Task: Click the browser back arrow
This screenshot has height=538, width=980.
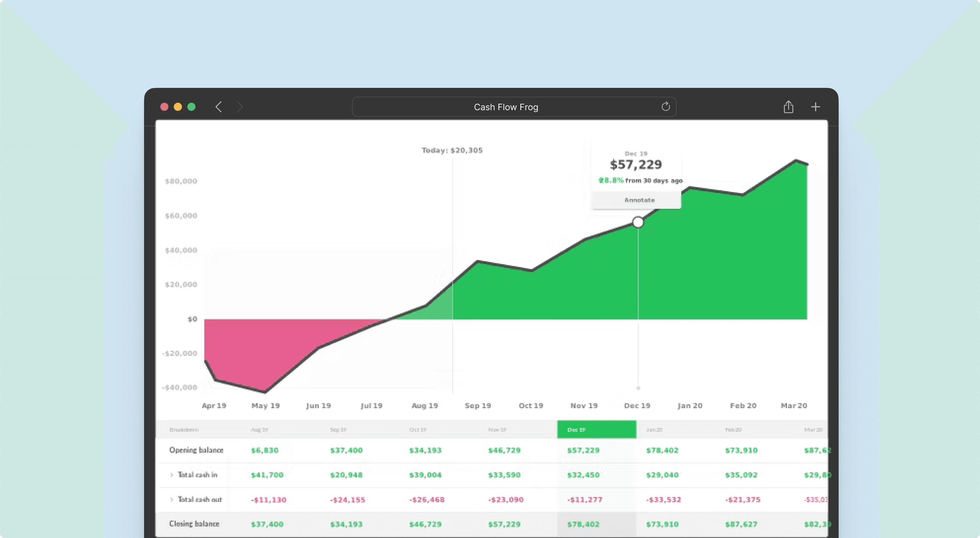Action: (x=218, y=107)
